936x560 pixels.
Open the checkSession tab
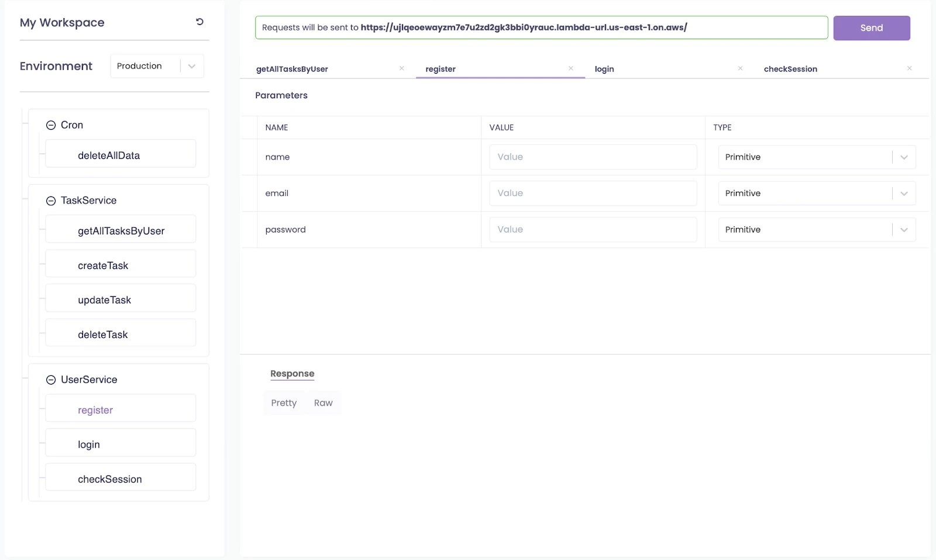click(790, 69)
